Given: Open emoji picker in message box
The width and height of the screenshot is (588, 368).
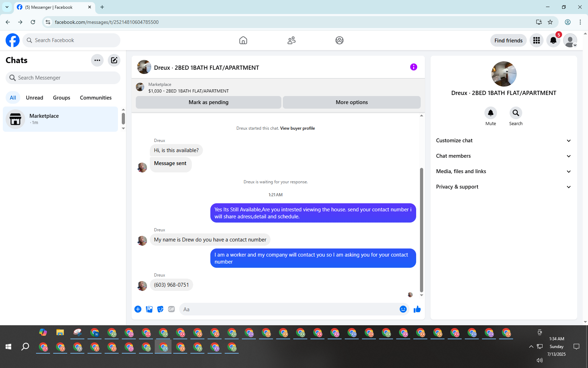Looking at the screenshot, I should click(403, 309).
